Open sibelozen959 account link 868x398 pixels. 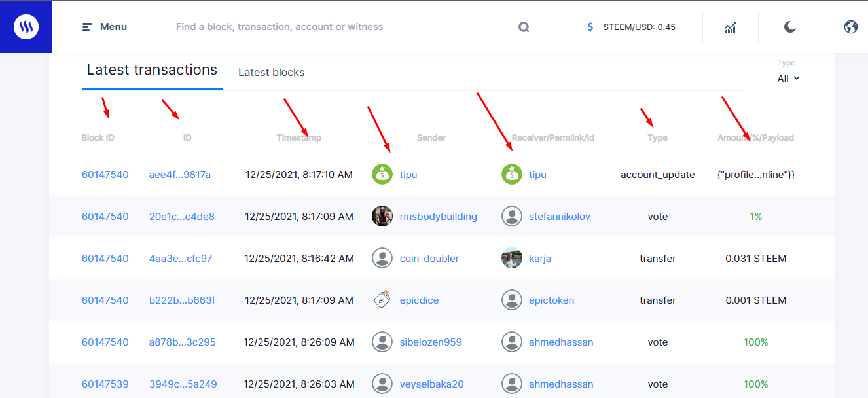[x=431, y=342]
